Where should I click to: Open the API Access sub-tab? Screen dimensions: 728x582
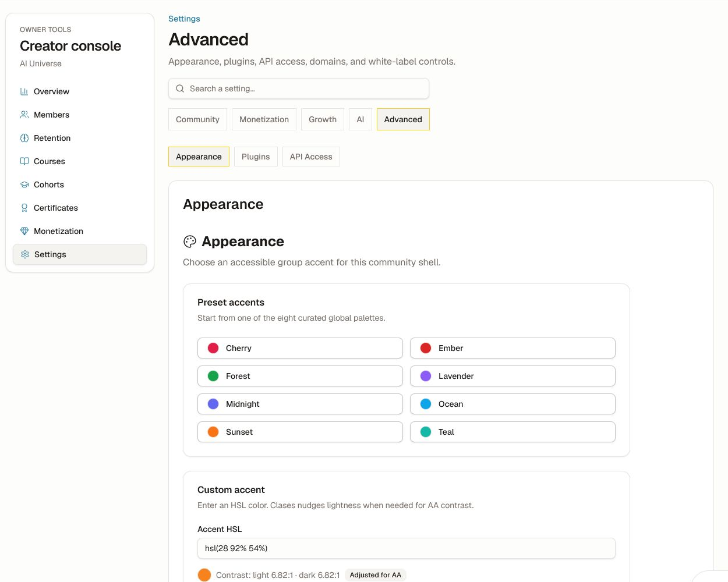(x=311, y=157)
